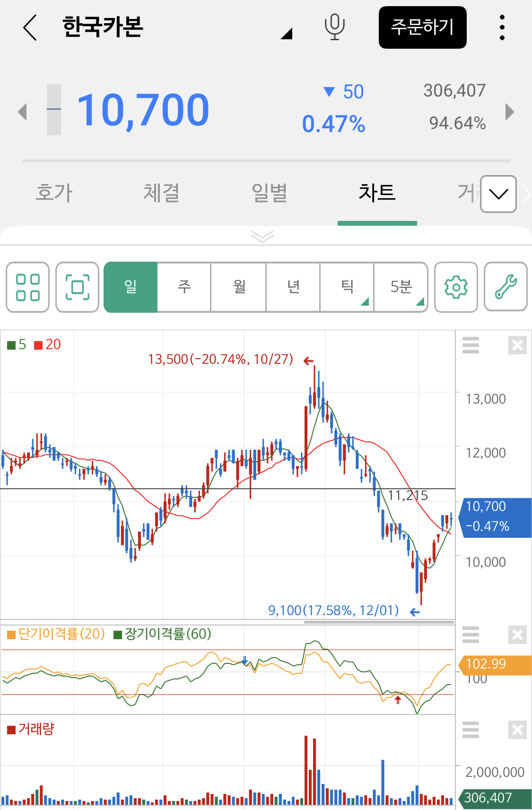532x810 pixels.
Task: Open the 5분 minute interval dropdown
Action: click(x=401, y=287)
